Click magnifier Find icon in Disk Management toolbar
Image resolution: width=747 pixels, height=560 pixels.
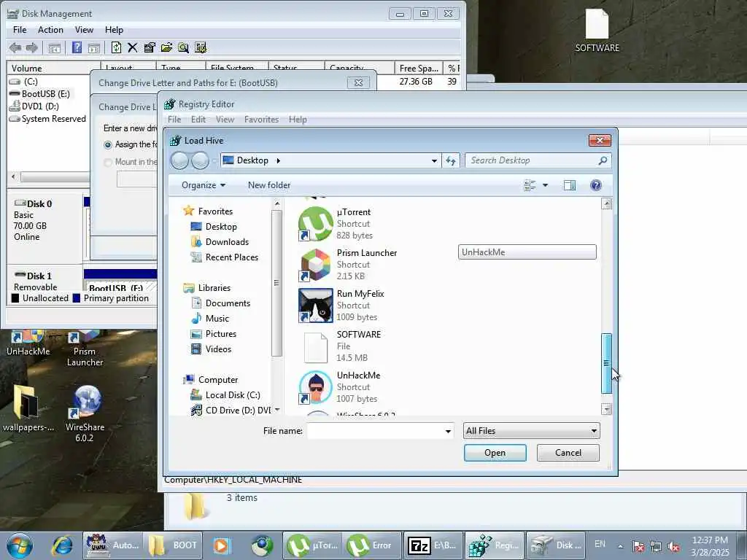(183, 47)
